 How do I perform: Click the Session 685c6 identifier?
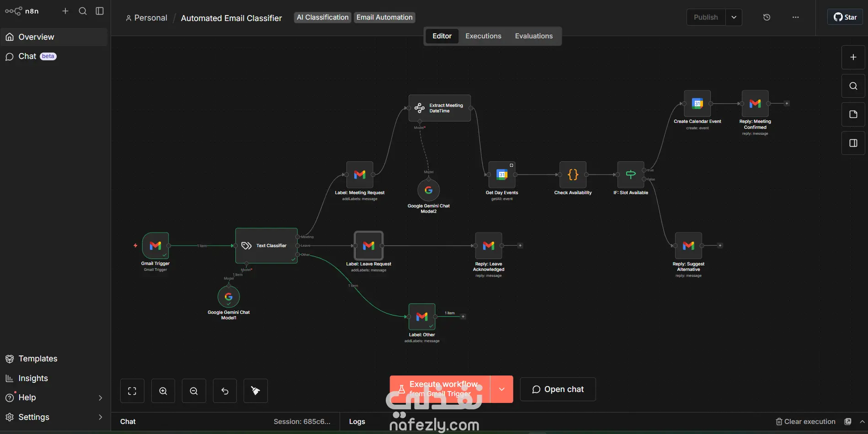pyautogui.click(x=302, y=422)
